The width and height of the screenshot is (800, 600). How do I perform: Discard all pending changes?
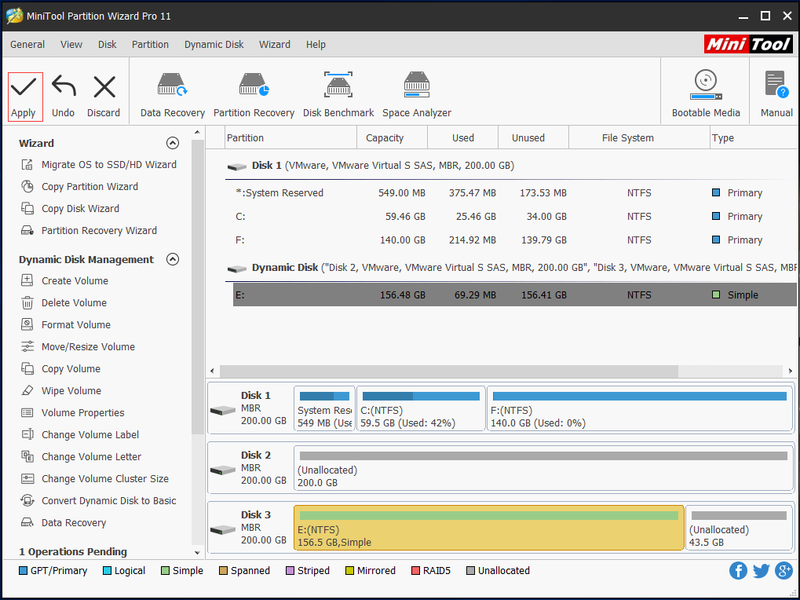tap(104, 97)
